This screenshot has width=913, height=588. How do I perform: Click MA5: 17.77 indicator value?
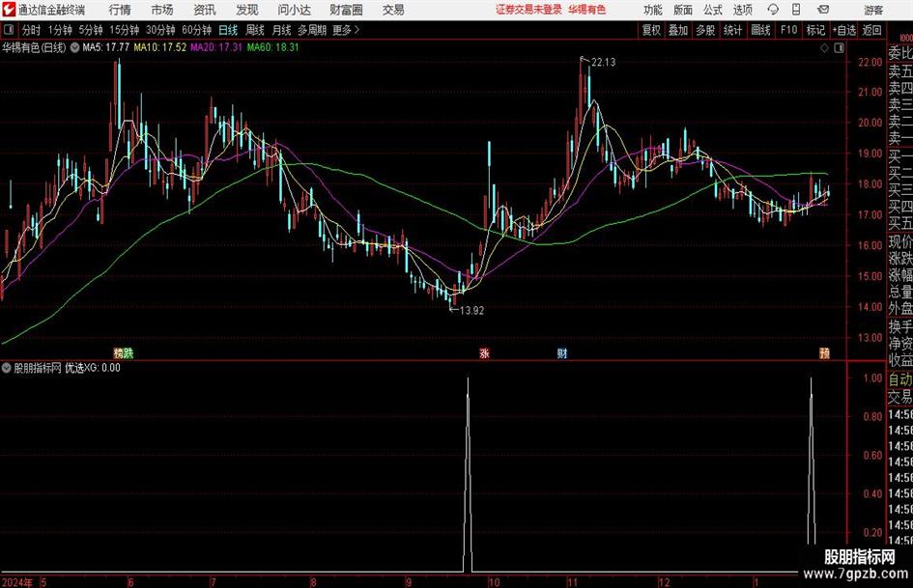(105, 47)
